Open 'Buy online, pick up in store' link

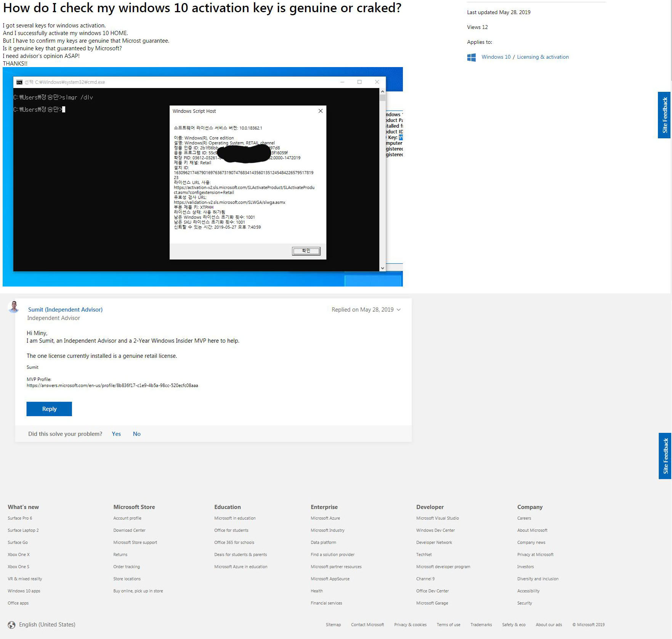coord(138,591)
